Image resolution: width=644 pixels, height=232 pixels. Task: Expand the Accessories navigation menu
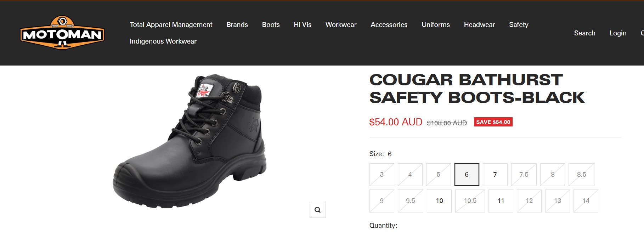tap(389, 24)
